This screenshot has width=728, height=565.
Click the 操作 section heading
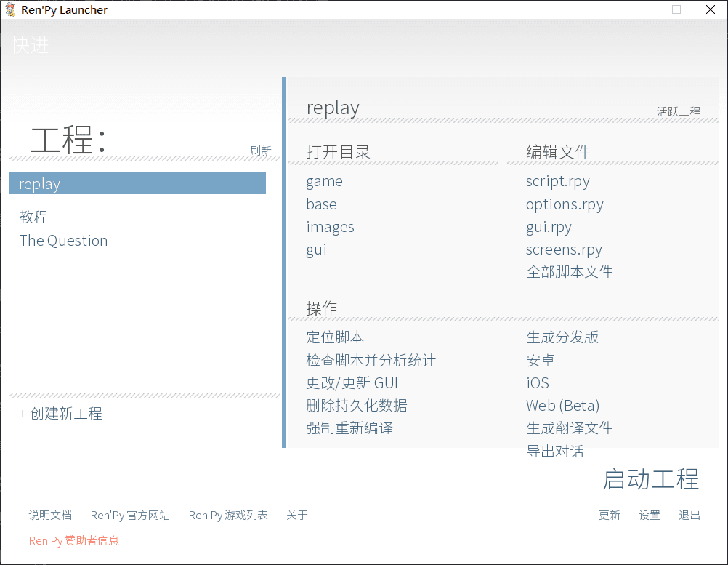tap(322, 308)
